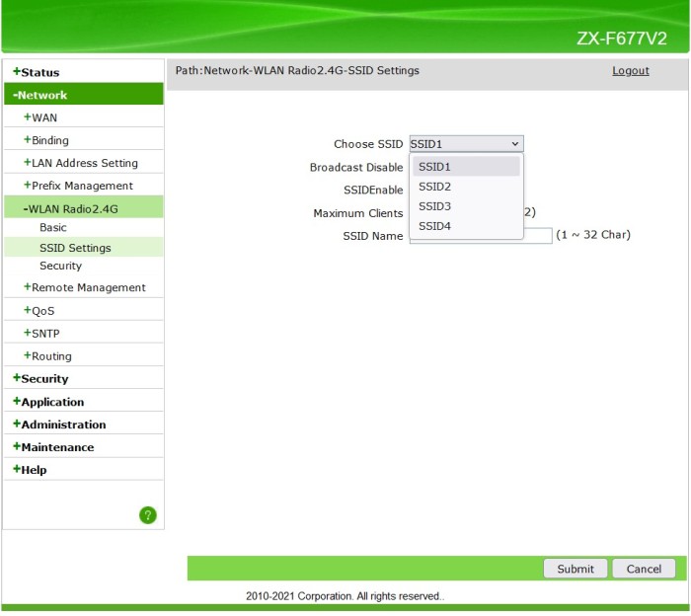
Task: Click the Logout link
Action: pos(631,70)
